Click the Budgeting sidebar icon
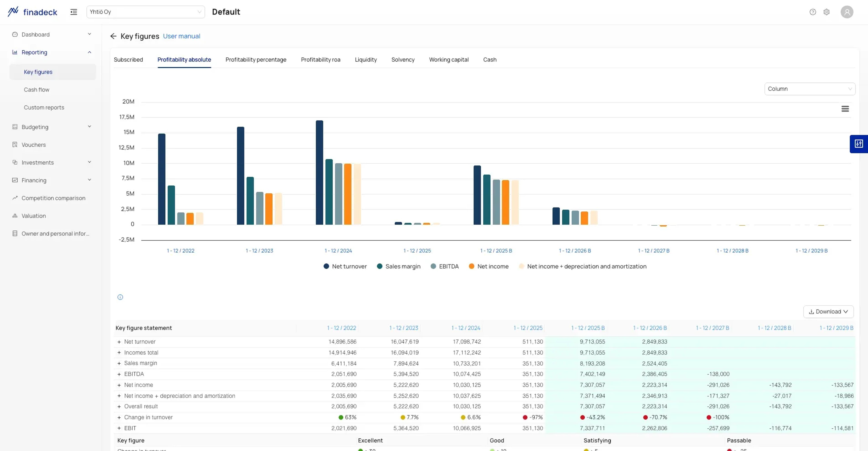Viewport: 868px width, 451px height. [15, 127]
